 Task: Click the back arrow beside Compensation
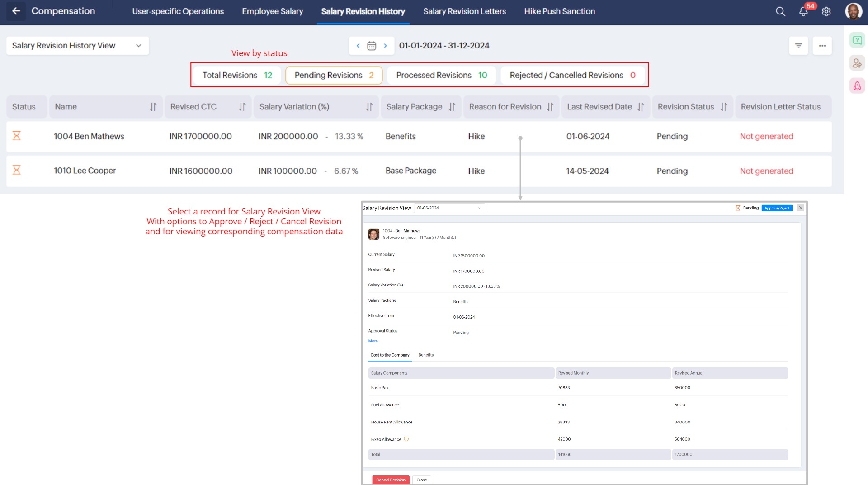coord(16,11)
